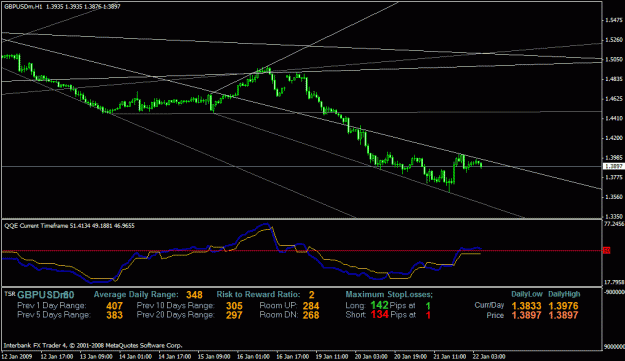Click the 14 Jan 17:00 time axis label
The width and height of the screenshot is (625, 361).
[x=175, y=356]
